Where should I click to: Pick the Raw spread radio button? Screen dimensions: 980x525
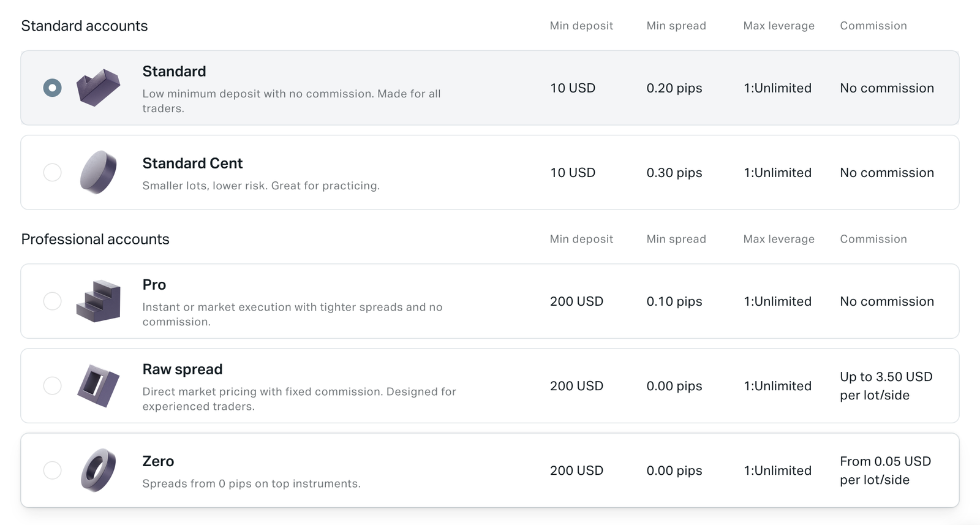point(53,385)
